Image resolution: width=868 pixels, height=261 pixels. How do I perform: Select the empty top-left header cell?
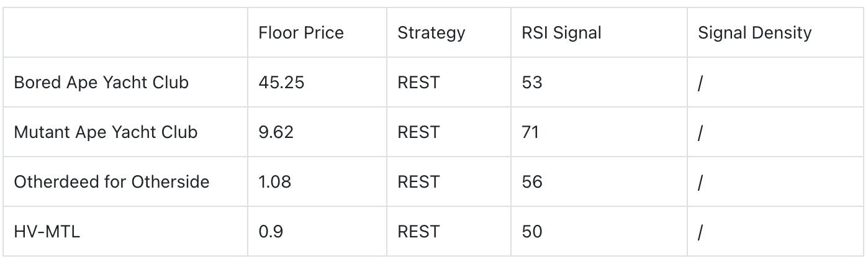126,32
